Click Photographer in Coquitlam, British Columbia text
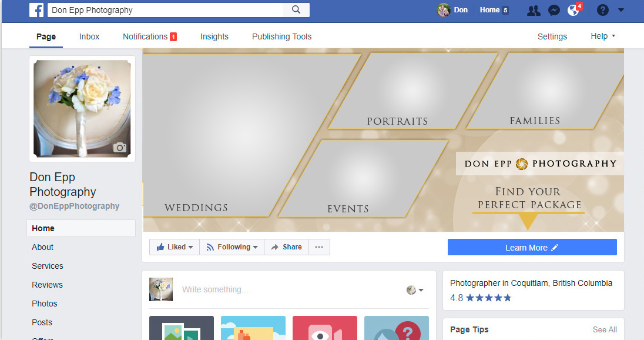This screenshot has height=340, width=644. [531, 283]
